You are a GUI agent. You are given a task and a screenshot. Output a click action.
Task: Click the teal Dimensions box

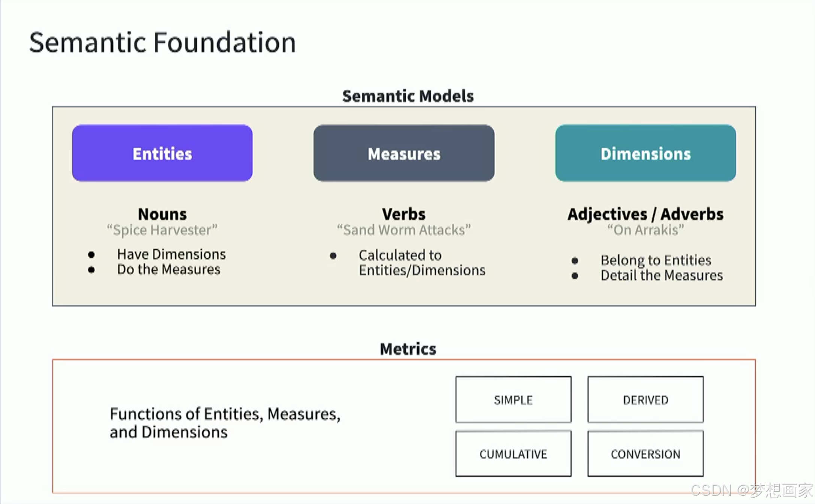tap(646, 153)
